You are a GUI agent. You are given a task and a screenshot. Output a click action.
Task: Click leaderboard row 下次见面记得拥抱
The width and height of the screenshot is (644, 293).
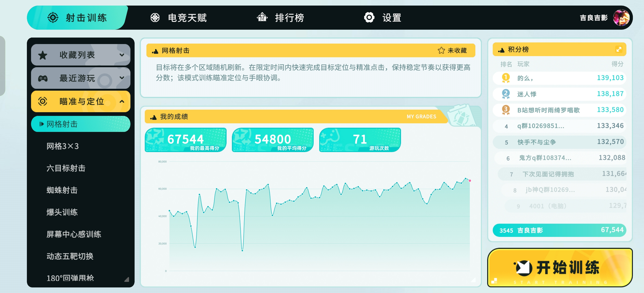pos(562,174)
